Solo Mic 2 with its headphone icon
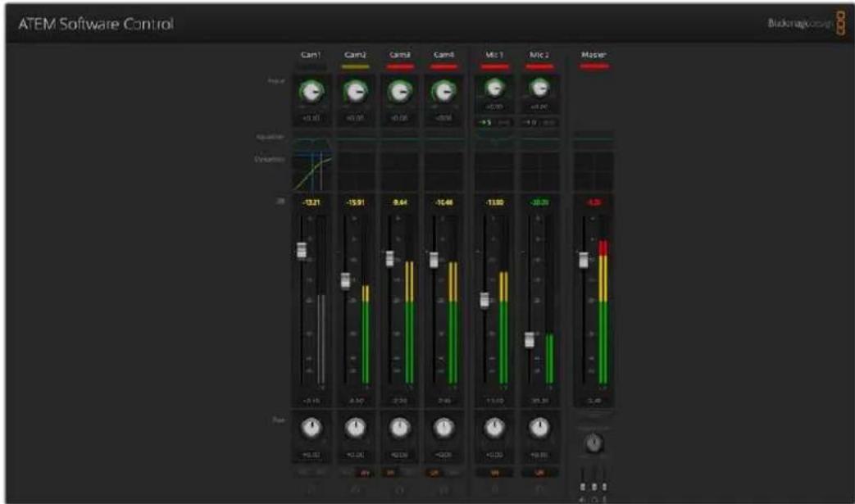The image size is (855, 504). pos(539,489)
